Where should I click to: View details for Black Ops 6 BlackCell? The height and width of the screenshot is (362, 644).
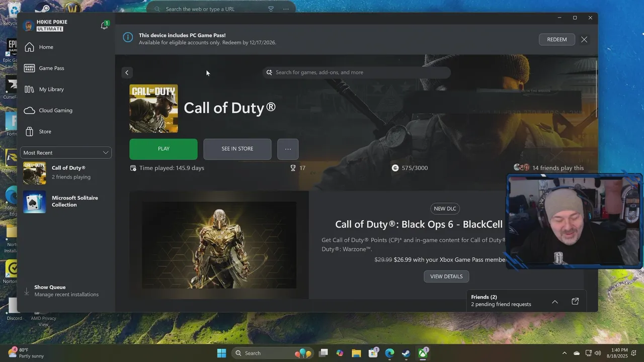click(446, 277)
